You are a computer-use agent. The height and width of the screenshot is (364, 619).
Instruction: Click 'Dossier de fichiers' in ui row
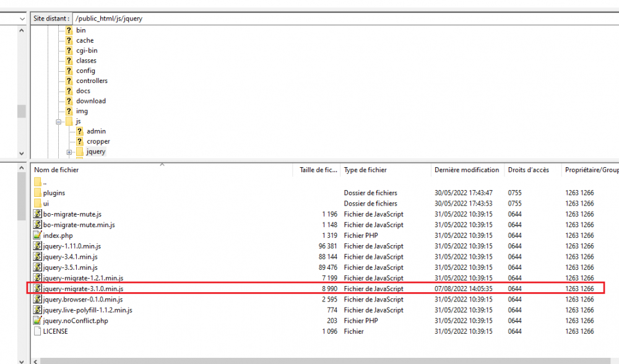pos(370,203)
